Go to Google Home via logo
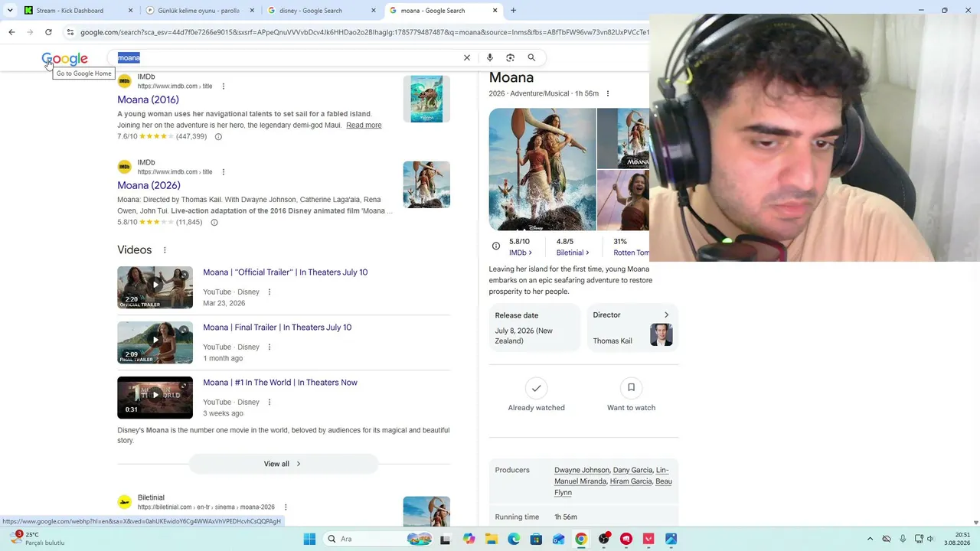 coord(64,59)
